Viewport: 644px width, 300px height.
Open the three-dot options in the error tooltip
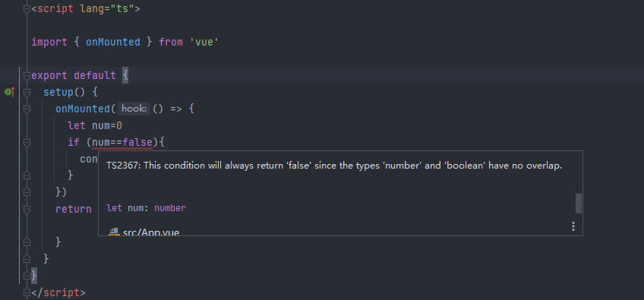(573, 226)
